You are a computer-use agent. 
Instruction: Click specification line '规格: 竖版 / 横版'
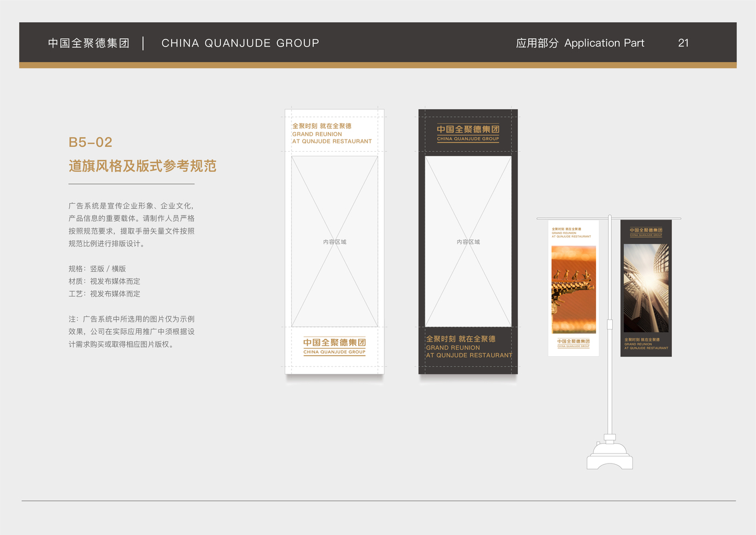[97, 269]
